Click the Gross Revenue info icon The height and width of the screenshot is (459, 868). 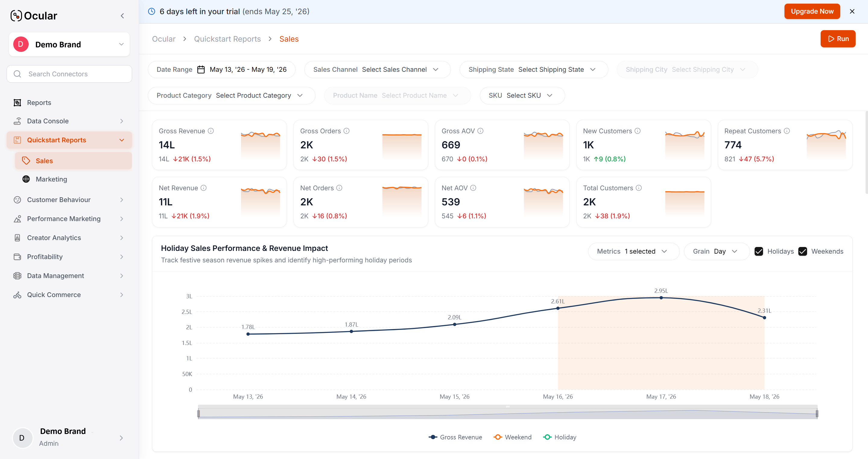[x=211, y=131]
